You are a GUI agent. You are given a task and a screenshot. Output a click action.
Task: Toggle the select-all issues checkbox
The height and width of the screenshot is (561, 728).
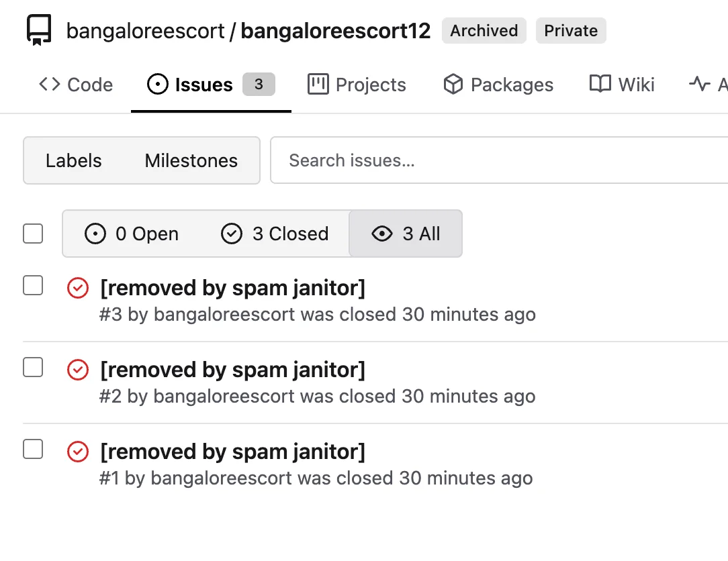(x=33, y=234)
